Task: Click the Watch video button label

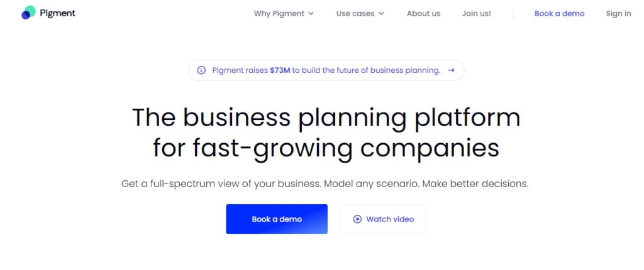Action: 390,219
